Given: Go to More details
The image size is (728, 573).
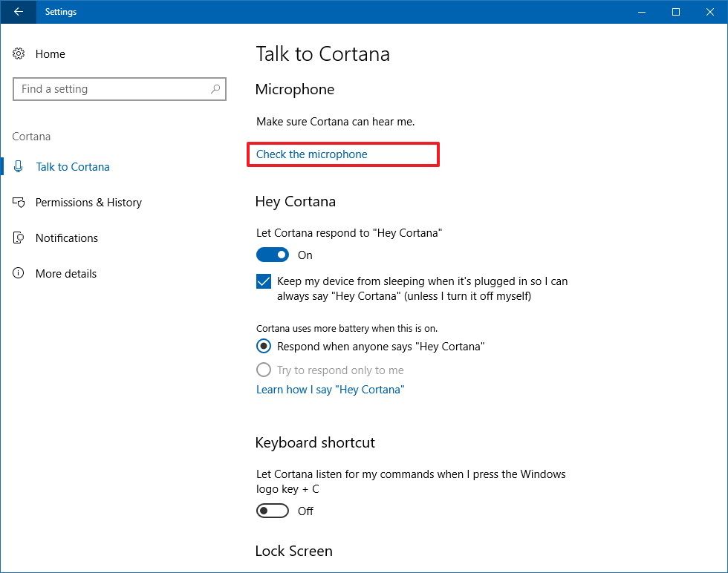Looking at the screenshot, I should (66, 273).
